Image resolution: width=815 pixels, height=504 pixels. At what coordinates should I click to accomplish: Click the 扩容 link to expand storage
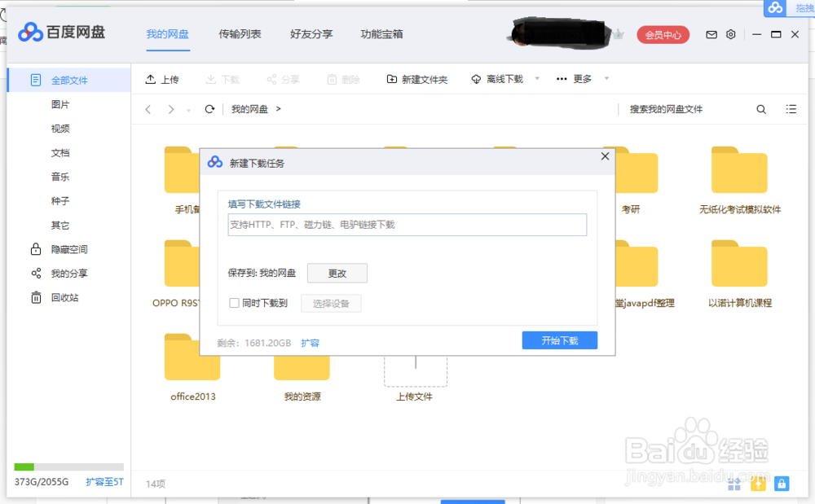point(310,343)
